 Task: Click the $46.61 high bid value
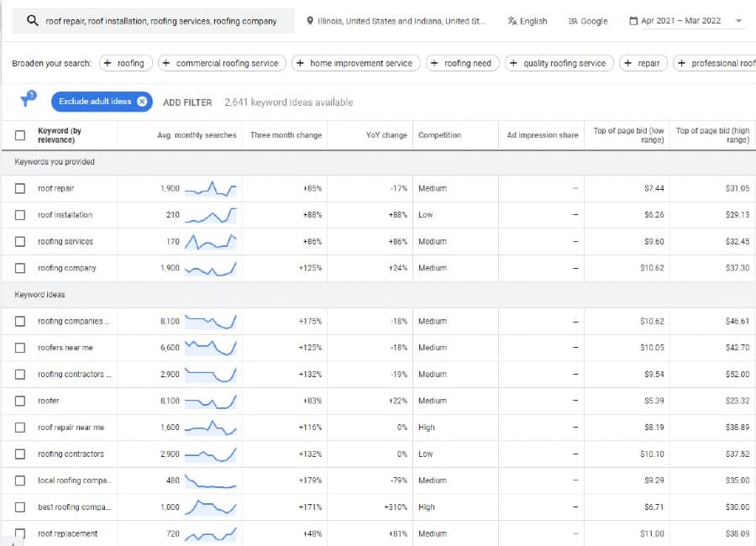tap(738, 321)
